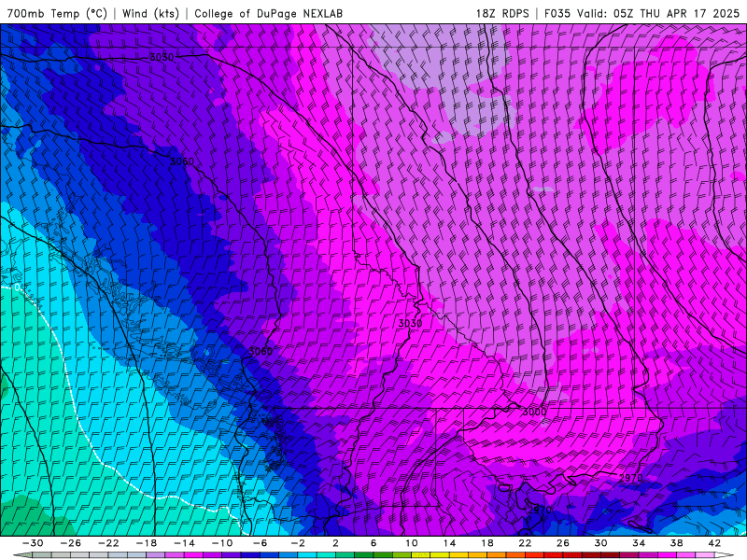Click the 10 legend label

[412, 543]
